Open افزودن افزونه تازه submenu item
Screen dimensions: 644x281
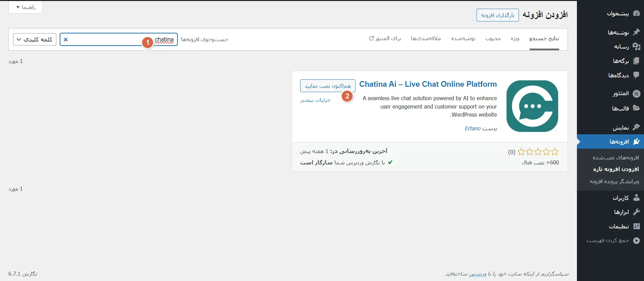pos(616,169)
